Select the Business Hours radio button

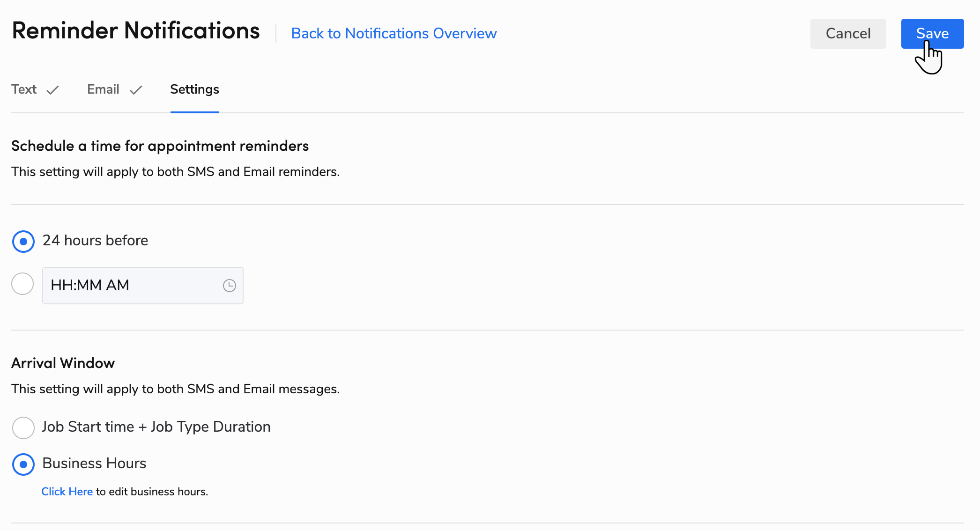pos(23,464)
